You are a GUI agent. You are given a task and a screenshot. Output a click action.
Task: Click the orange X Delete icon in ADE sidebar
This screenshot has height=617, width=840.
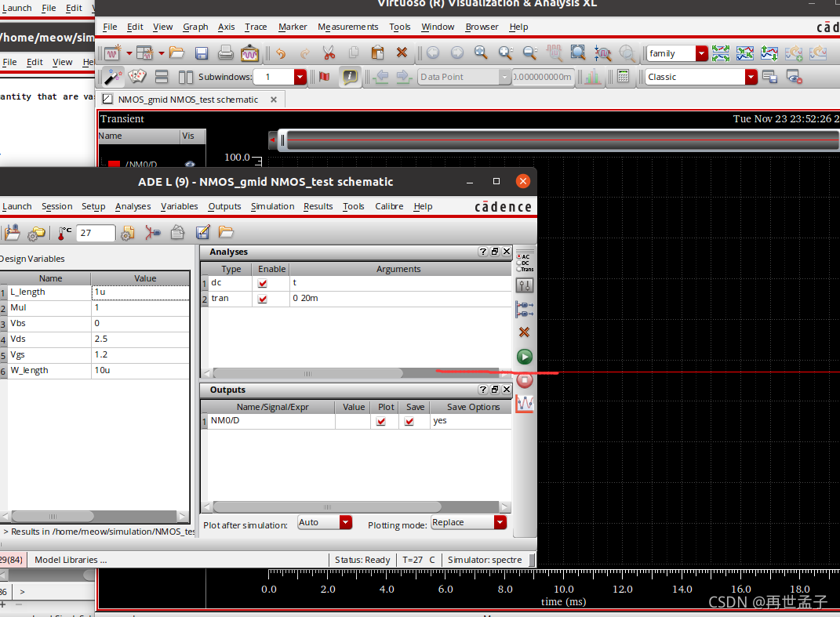tap(525, 332)
